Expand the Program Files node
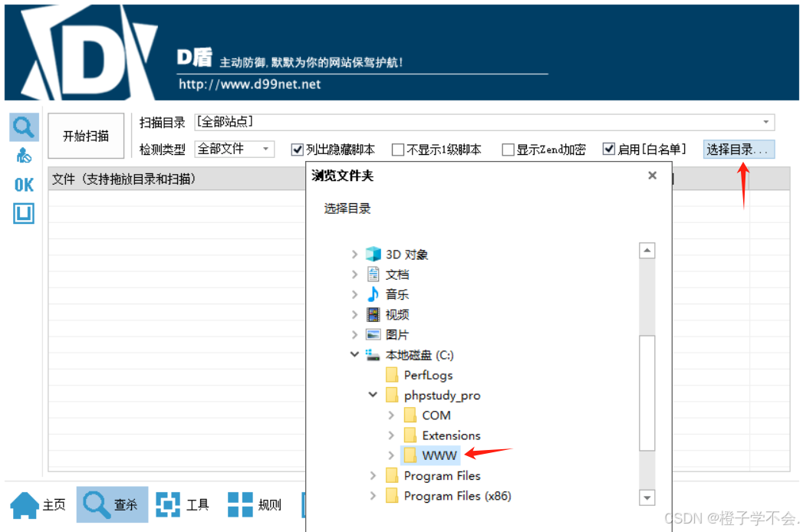 pyautogui.click(x=373, y=476)
